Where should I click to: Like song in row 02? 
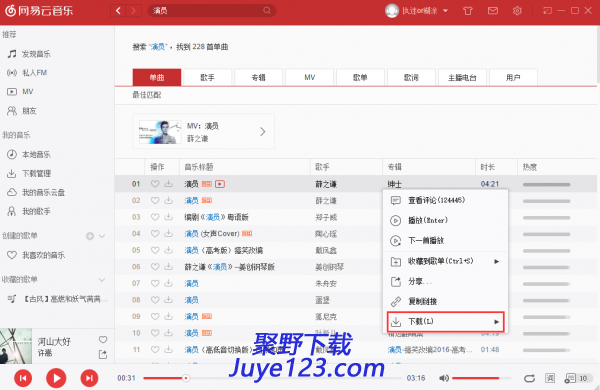click(x=155, y=201)
